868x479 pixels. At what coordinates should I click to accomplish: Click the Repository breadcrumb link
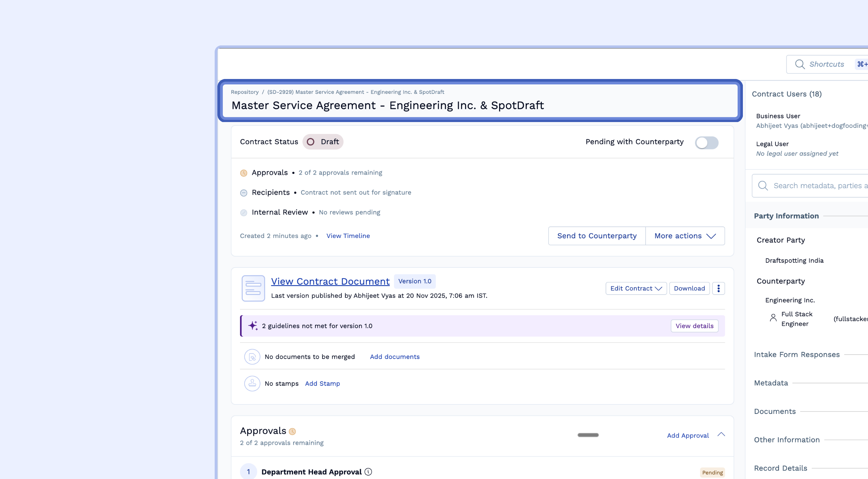(x=244, y=92)
